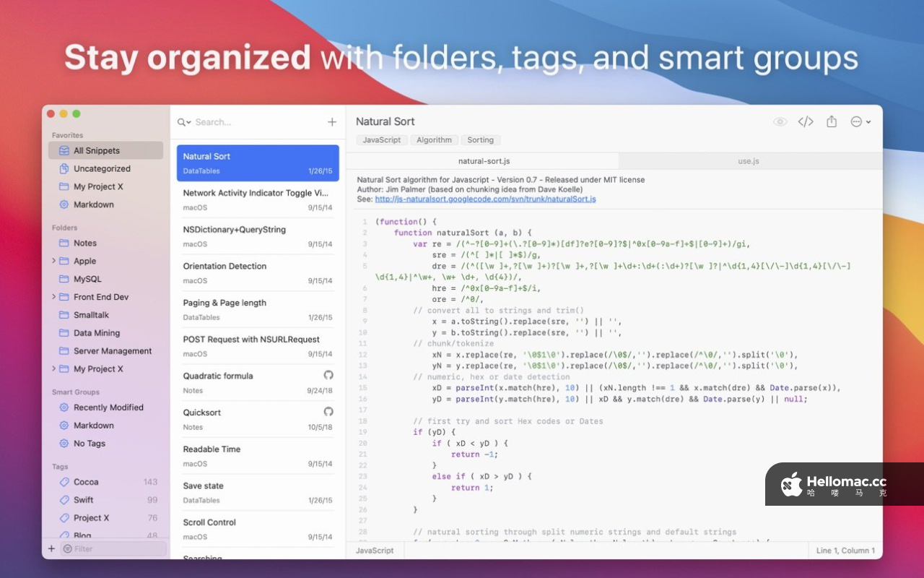Select All Snippets in Favorites
This screenshot has height=578, width=924.
(x=105, y=150)
